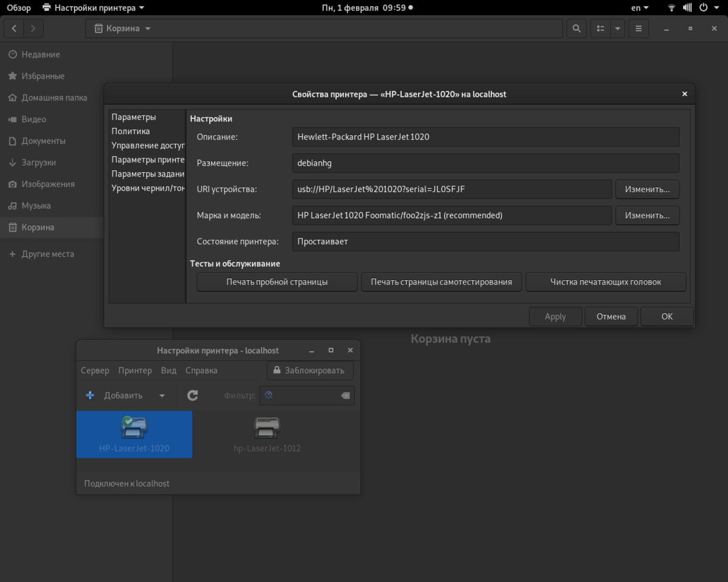Click the Размещение field with debianhg
Screen dimensions: 728x582
point(485,163)
